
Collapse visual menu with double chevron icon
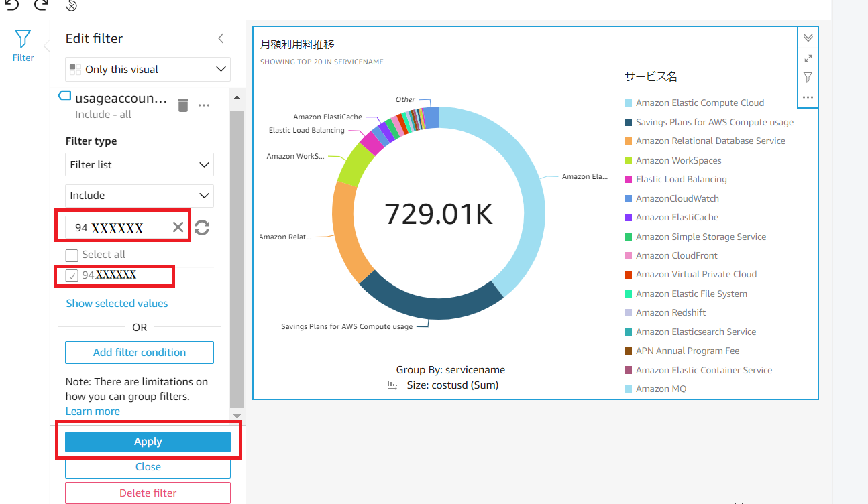(x=808, y=38)
